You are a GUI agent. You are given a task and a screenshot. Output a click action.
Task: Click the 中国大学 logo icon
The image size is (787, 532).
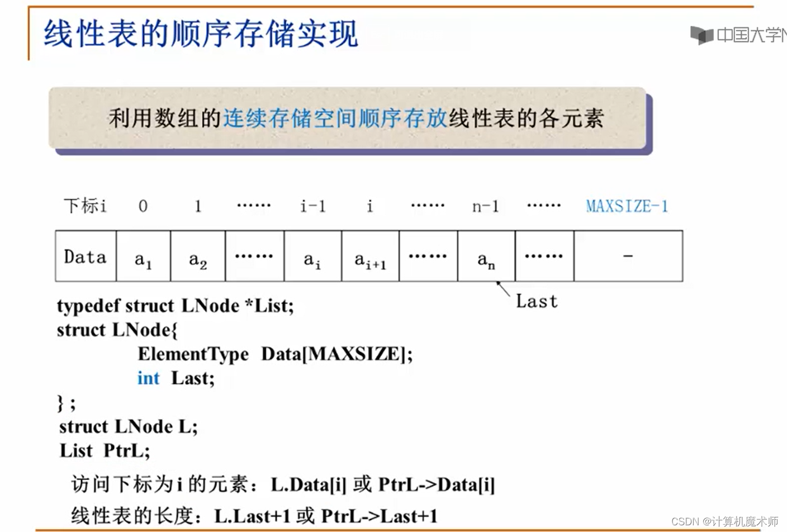(x=701, y=35)
